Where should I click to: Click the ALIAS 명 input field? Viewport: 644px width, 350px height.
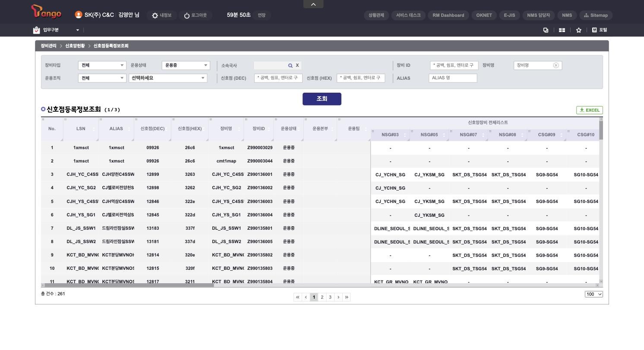coord(453,78)
